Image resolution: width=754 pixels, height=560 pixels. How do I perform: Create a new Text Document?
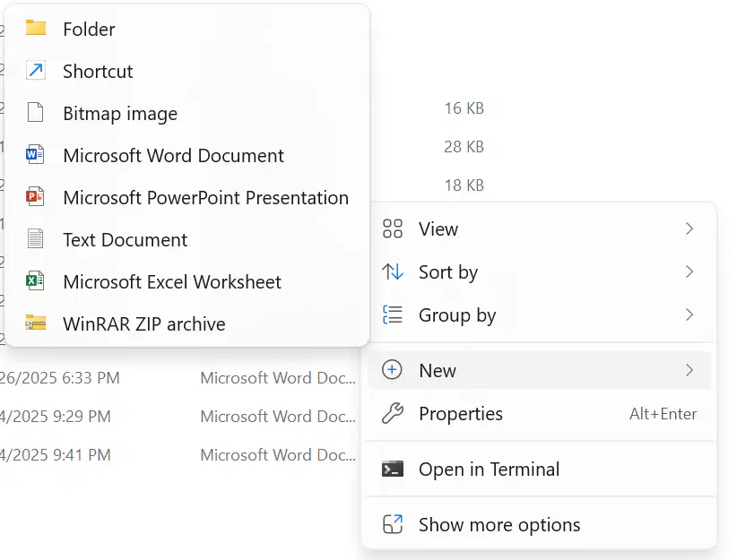click(187, 239)
